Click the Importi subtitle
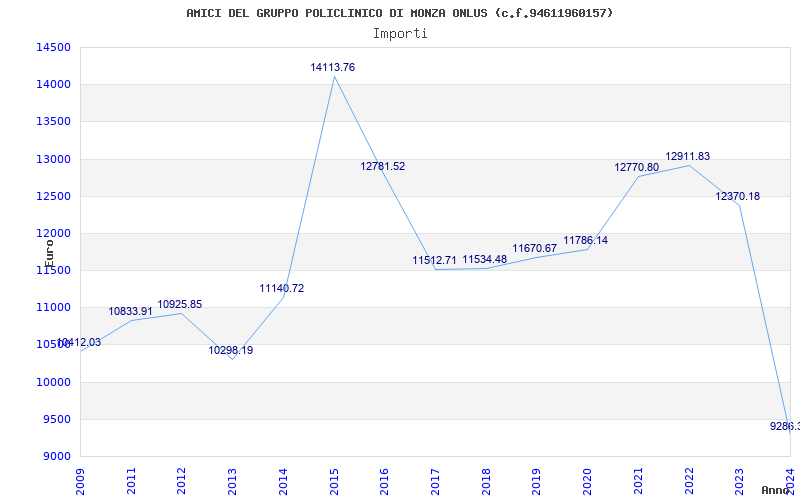800x500 pixels. (400, 34)
